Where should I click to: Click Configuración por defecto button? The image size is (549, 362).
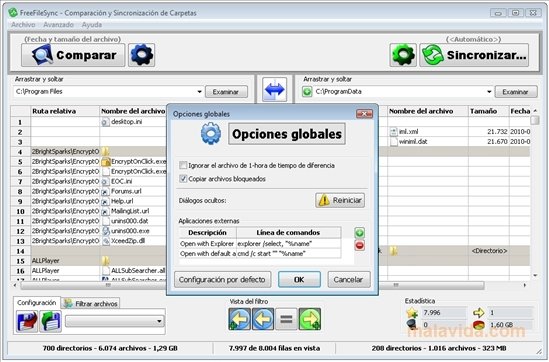pos(222,279)
